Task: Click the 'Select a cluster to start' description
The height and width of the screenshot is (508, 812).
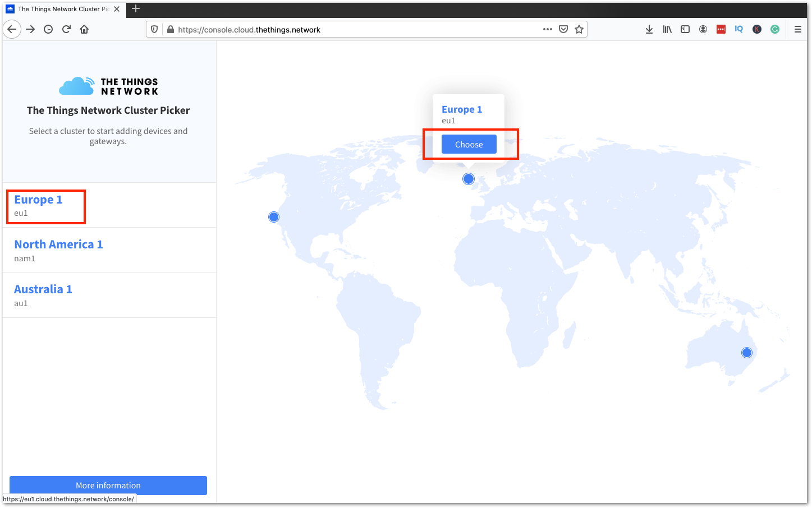Action: click(x=108, y=136)
